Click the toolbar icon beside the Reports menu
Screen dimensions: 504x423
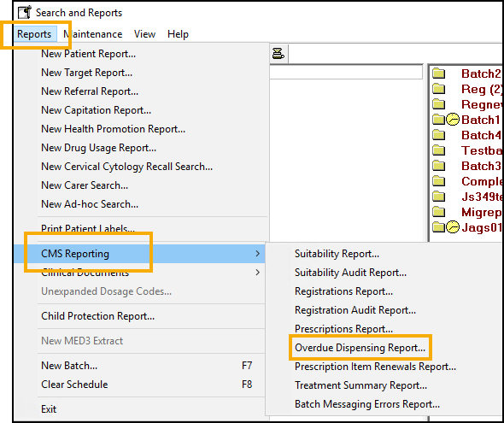click(x=278, y=53)
